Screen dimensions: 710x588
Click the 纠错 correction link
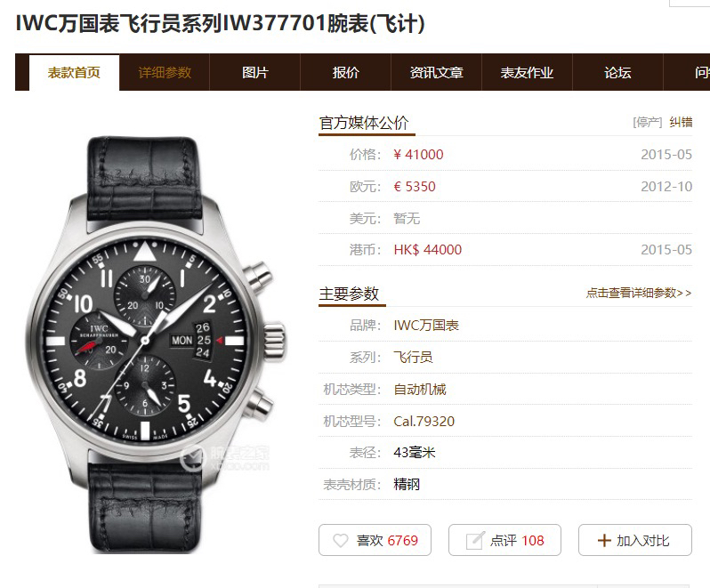pos(681,122)
